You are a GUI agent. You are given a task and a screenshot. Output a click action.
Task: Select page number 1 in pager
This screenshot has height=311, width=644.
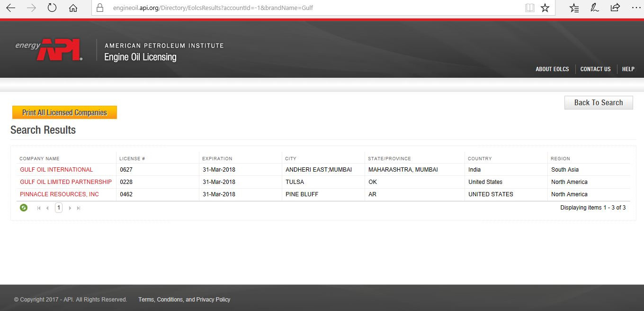59,208
